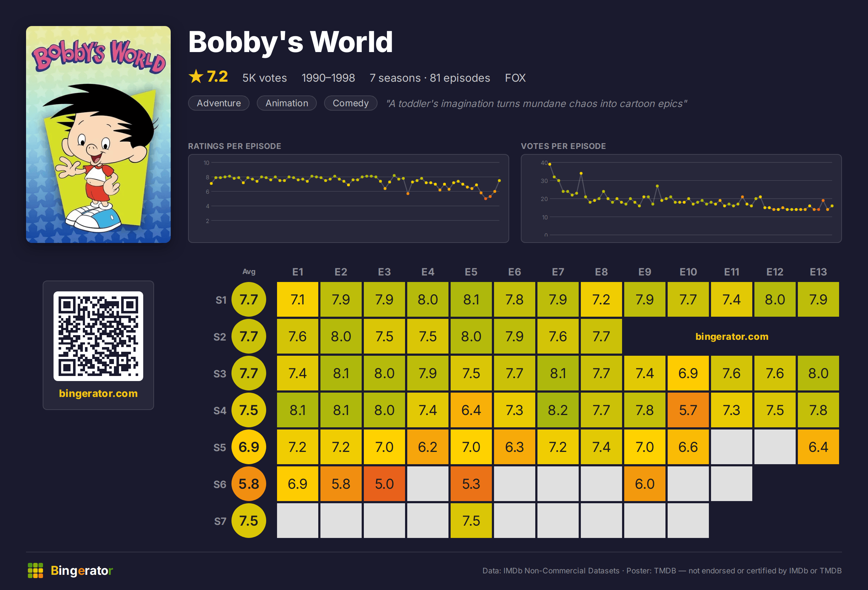Screen dimensions: 868x590
Task: Select the Animation genre tag
Action: coord(287,103)
